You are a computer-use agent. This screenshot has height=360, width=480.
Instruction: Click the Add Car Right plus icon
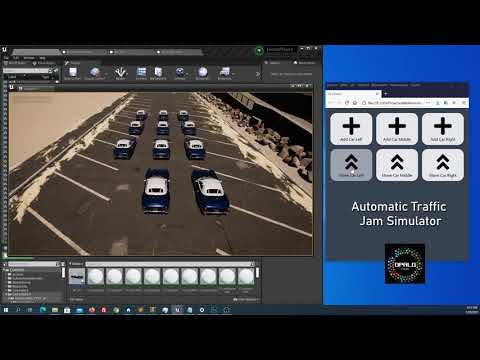(443, 126)
